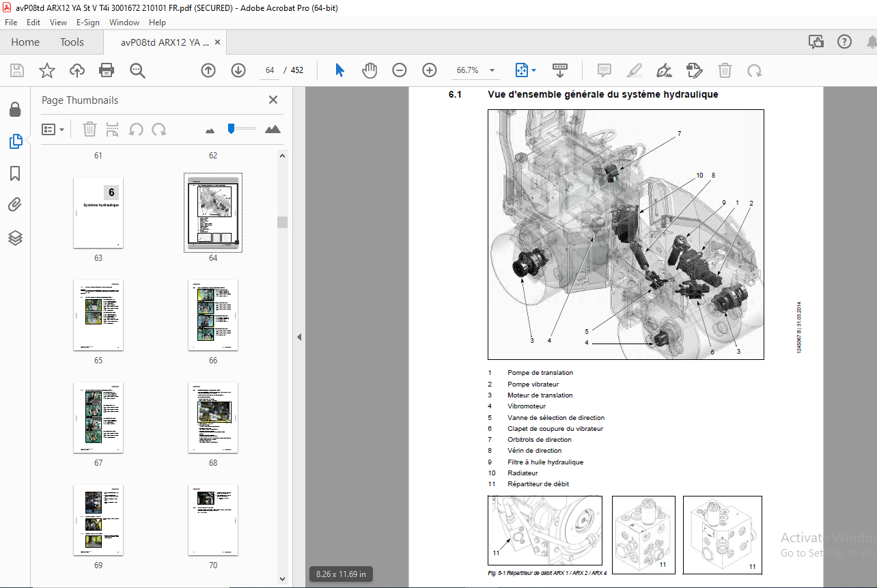Collapse the navigation pane with the arrow
Image resolution: width=877 pixels, height=588 pixels.
click(x=298, y=337)
